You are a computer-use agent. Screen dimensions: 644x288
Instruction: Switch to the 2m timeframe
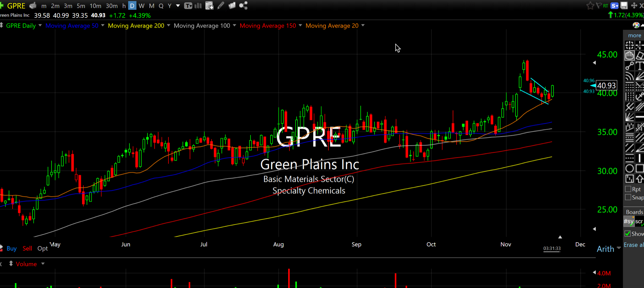point(55,6)
